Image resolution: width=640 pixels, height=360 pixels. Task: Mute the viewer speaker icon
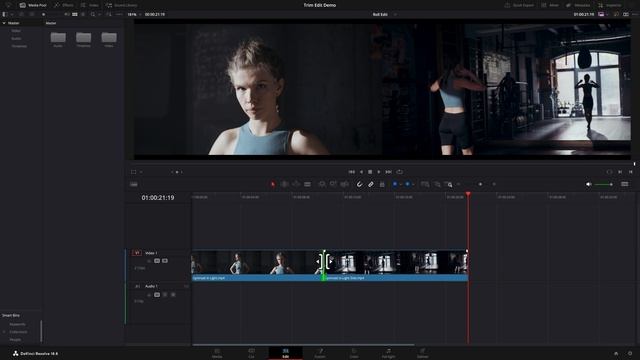click(x=589, y=184)
